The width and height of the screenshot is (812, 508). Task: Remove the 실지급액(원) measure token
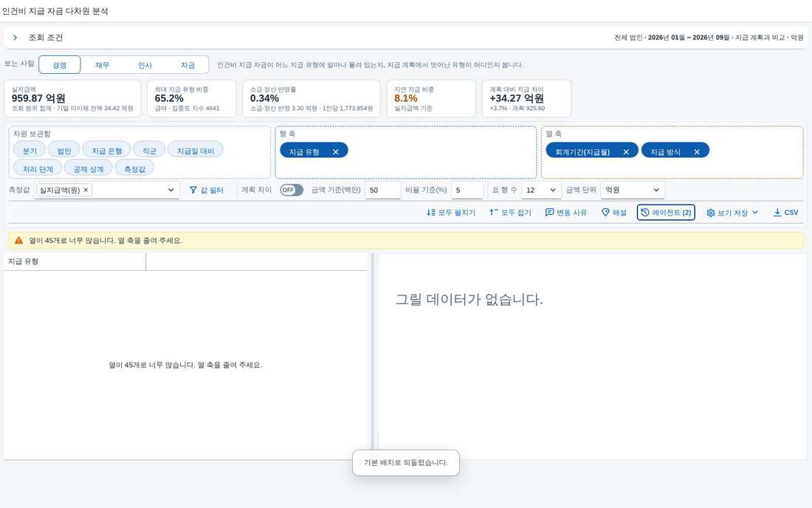pos(86,190)
